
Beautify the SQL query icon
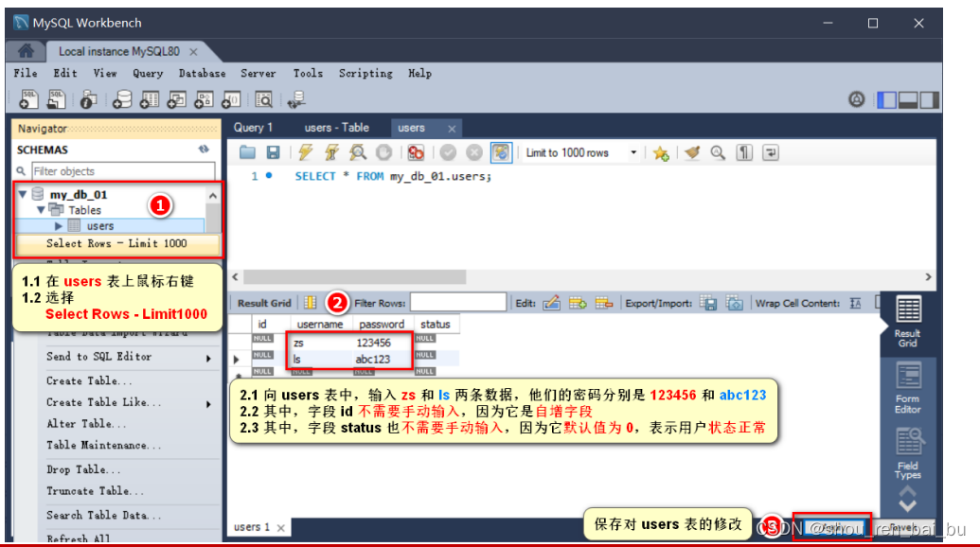pyautogui.click(x=692, y=152)
